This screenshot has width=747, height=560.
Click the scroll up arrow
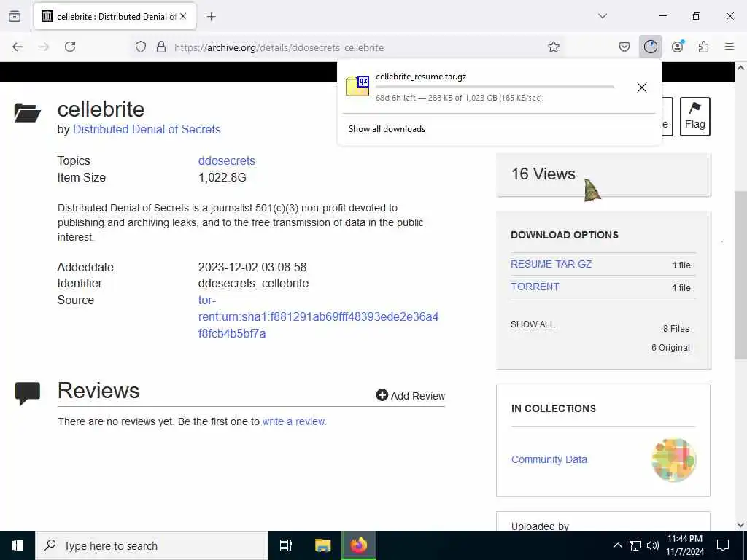pyautogui.click(x=740, y=68)
